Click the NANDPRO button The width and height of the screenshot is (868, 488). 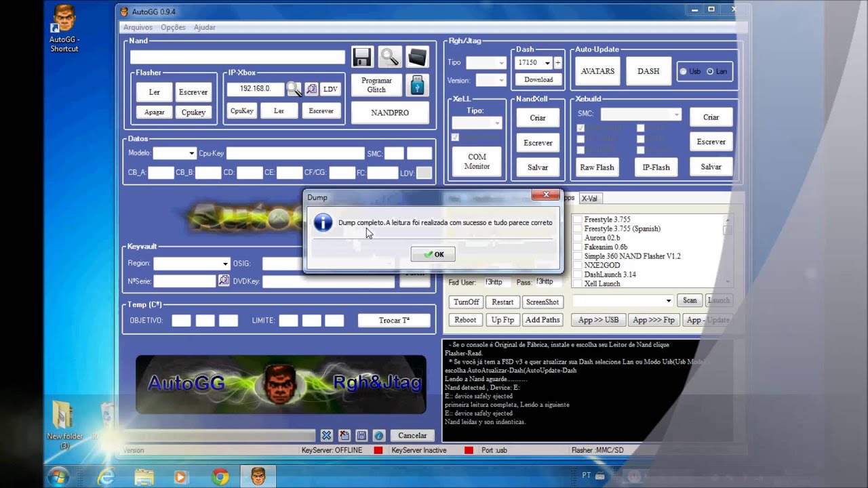(390, 113)
